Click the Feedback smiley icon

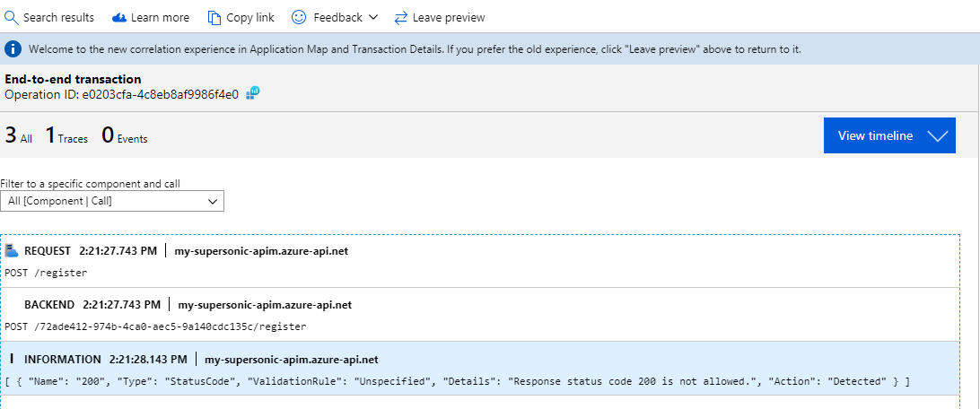click(x=299, y=17)
